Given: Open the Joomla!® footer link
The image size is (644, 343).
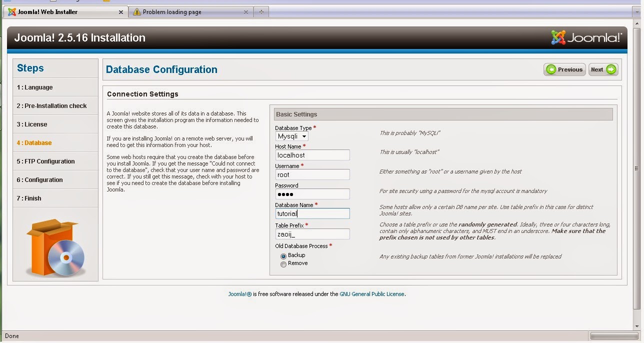Looking at the screenshot, I should [x=240, y=294].
